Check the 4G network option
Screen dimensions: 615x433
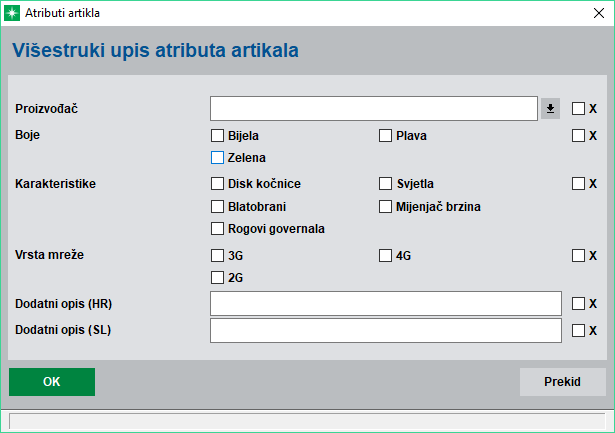[x=385, y=256]
